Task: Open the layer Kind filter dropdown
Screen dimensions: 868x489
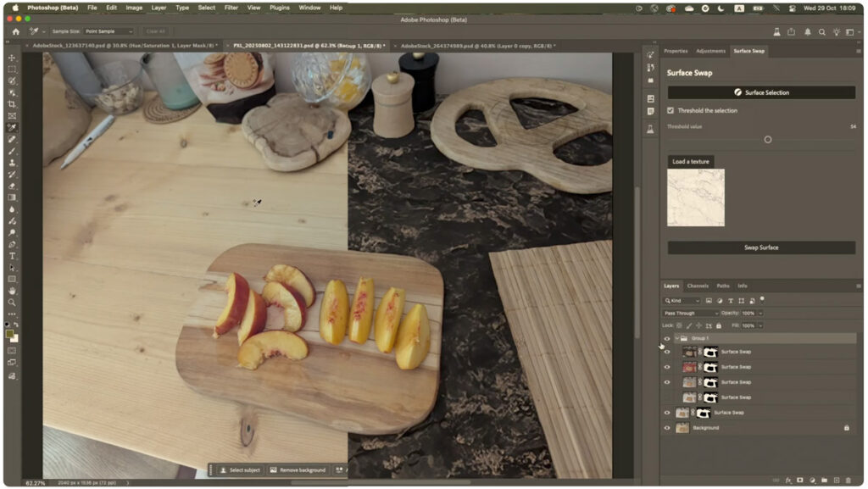Action: 682,300
